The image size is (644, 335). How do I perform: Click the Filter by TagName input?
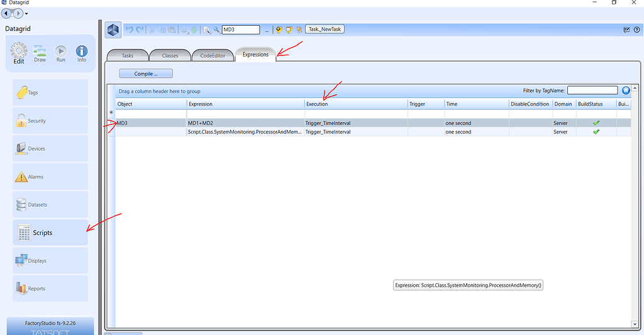tap(592, 91)
